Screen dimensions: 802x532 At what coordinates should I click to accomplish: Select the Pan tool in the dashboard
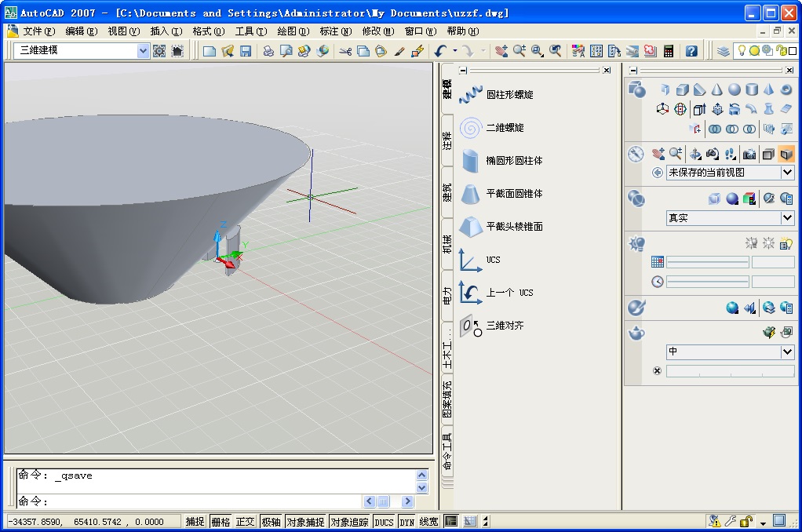pos(658,154)
